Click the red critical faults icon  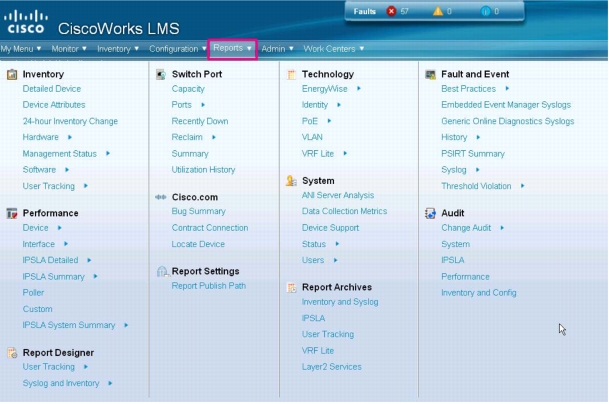click(391, 11)
